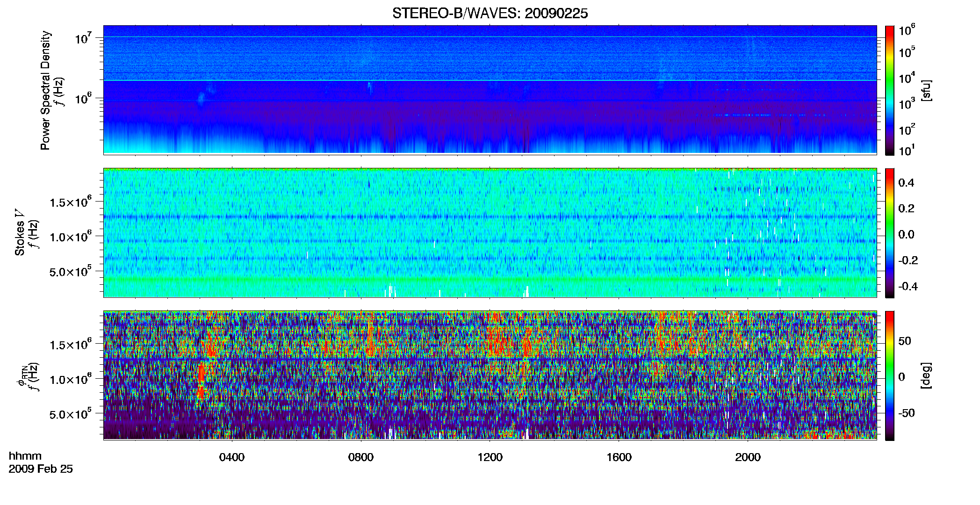Click the 0.0 tick on Stokes colorbar
This screenshot has height=505, width=980.
[x=906, y=235]
